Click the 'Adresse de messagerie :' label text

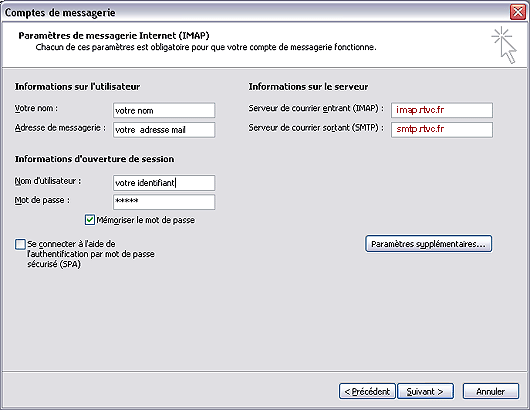60,128
